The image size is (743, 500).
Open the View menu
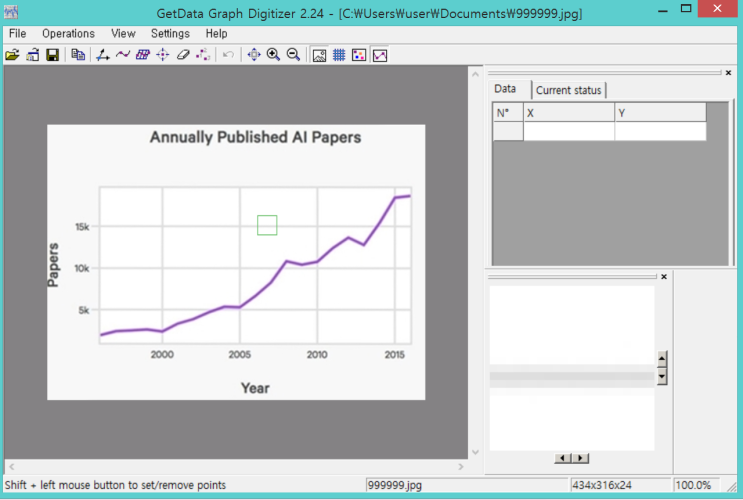(123, 34)
